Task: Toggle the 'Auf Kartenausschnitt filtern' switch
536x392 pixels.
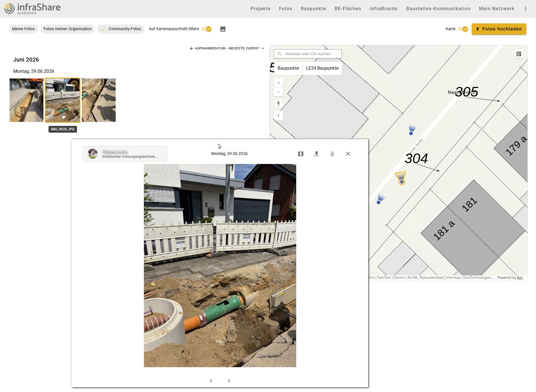Action: pyautogui.click(x=207, y=29)
